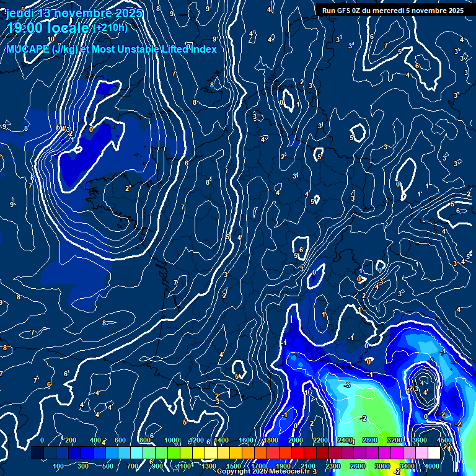Click the dark red 2200–2300 legend swatch
The height and width of the screenshot is (476, 476).
322,452
